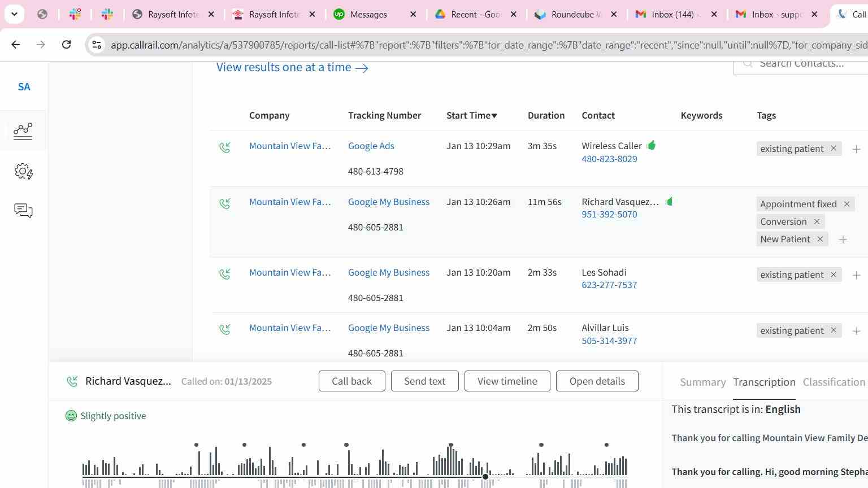868x488 pixels.
Task: Open phone number 951-392-5070 link
Action: pyautogui.click(x=609, y=215)
